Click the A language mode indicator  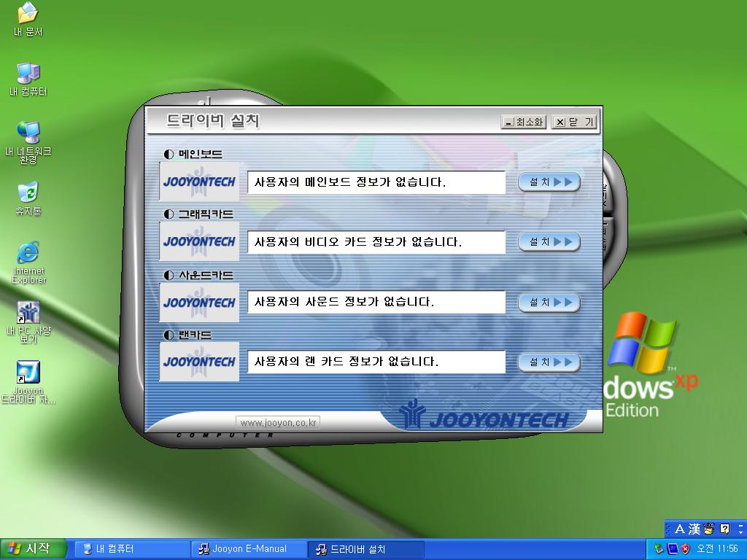(679, 529)
